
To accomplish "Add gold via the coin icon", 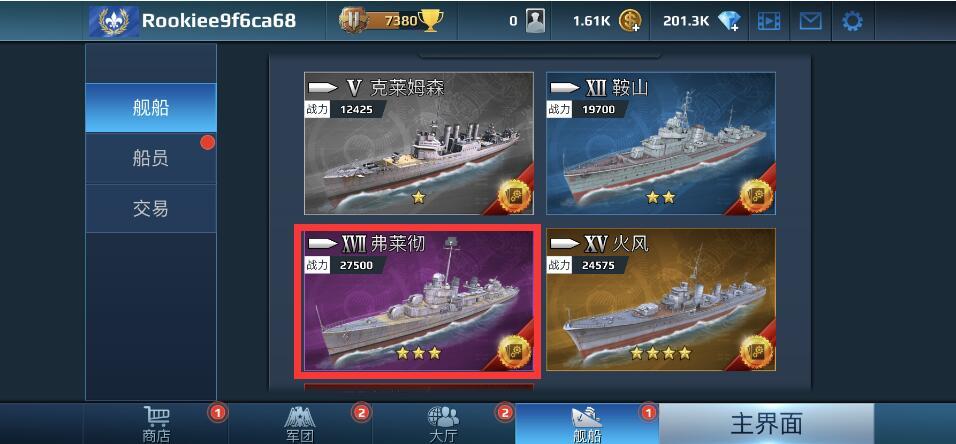I will click(x=630, y=21).
